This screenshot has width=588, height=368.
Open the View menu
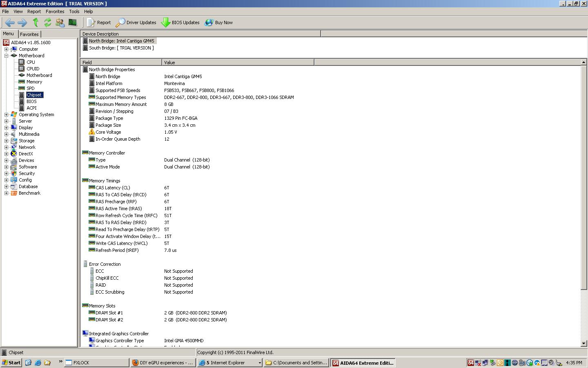click(18, 11)
